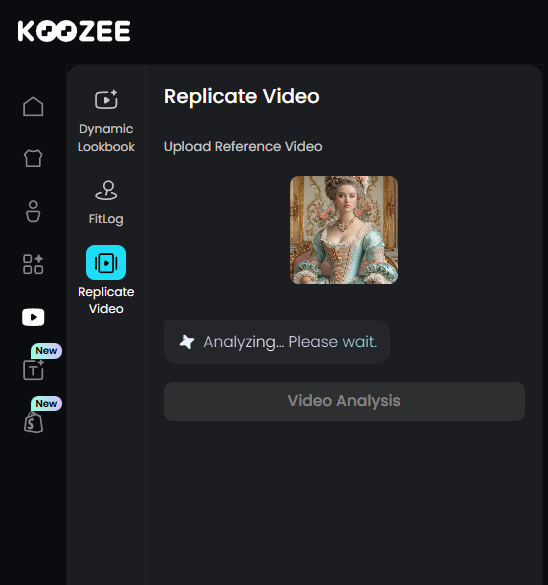
Task: Click the Upload Reference Video label
Action: click(243, 147)
